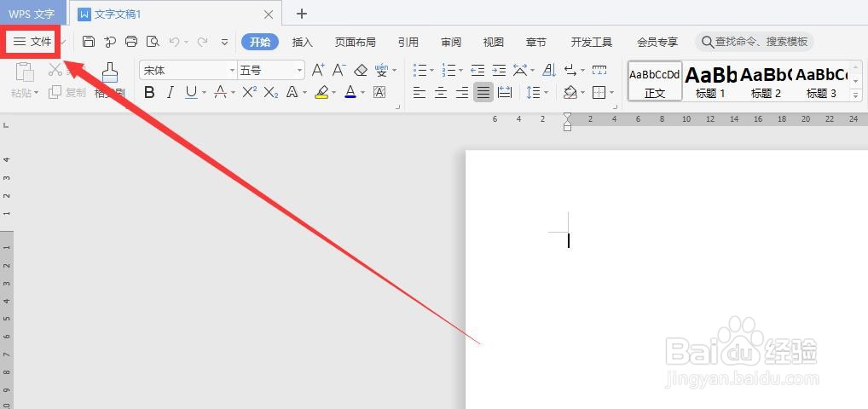Click the borders grid icon
The width and height of the screenshot is (868, 409).
click(x=599, y=92)
